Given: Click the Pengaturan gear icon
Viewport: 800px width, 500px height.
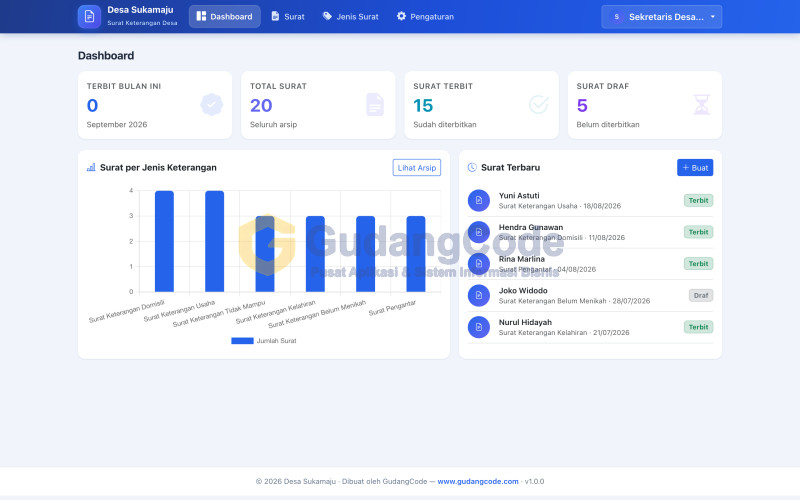Looking at the screenshot, I should click(x=402, y=16).
